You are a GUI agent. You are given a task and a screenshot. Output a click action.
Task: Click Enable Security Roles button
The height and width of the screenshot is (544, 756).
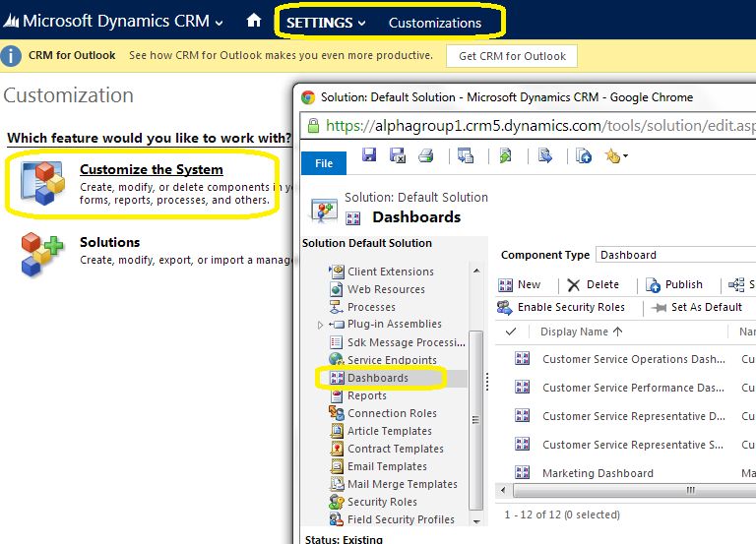pyautogui.click(x=561, y=307)
